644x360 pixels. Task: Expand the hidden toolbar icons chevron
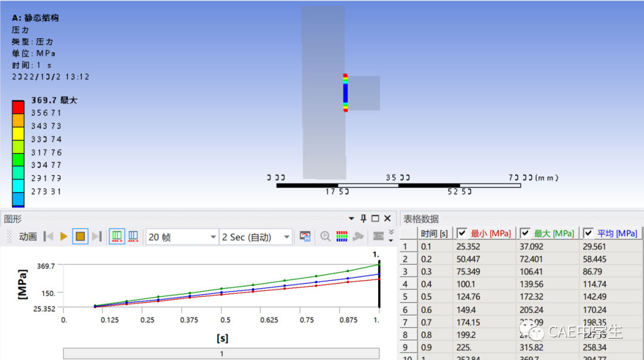pyautogui.click(x=391, y=233)
